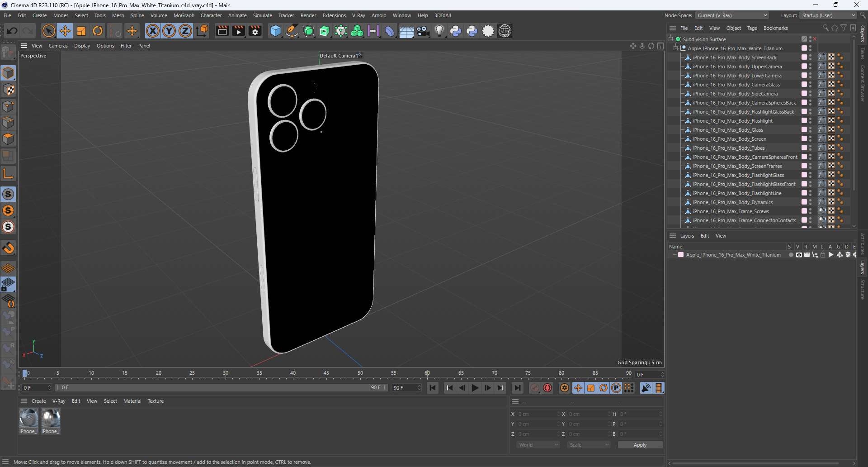Open the MoGraph menu
This screenshot has height=467, width=868.
pos(184,15)
